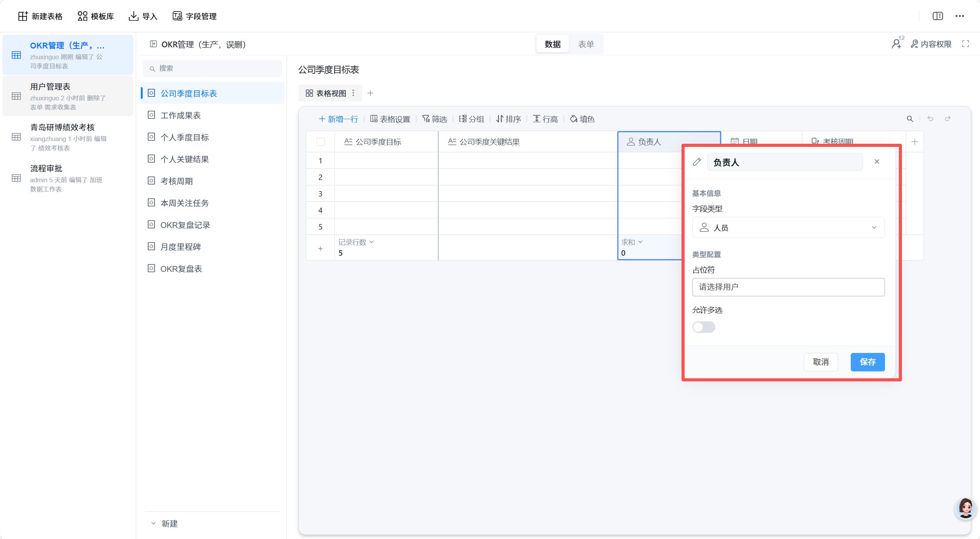
Task: Click the 公司季度目标 column header
Action: [x=386, y=142]
